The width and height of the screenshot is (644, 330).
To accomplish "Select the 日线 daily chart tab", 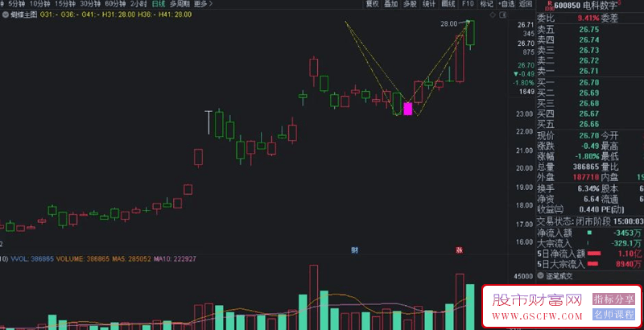I will pyautogui.click(x=159, y=4).
